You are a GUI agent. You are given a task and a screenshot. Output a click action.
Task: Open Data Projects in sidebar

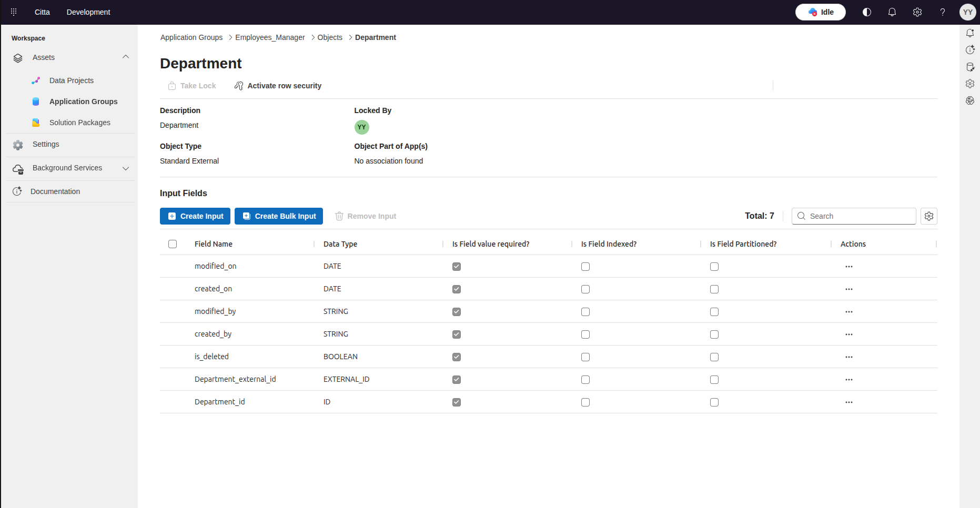click(x=72, y=80)
